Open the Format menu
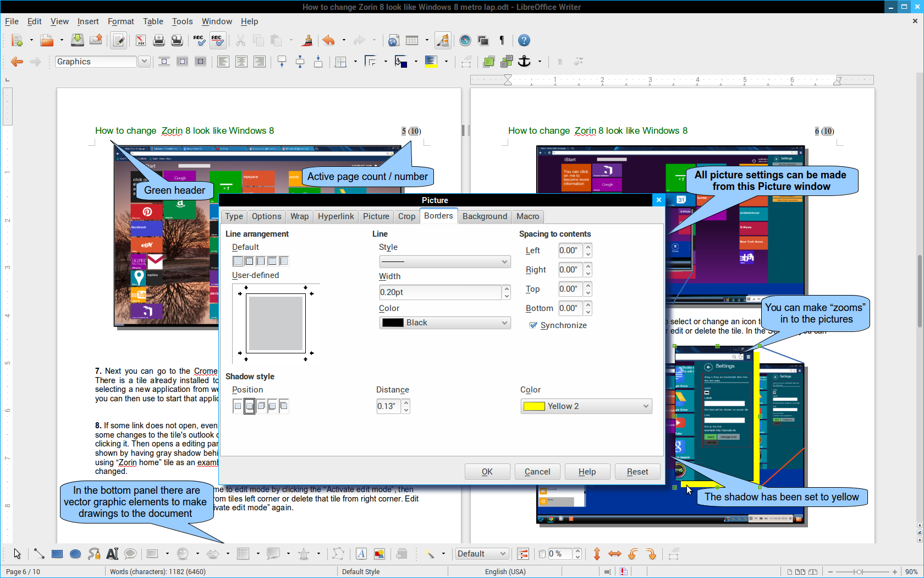Screen dimensions: 924x578 coord(120,21)
